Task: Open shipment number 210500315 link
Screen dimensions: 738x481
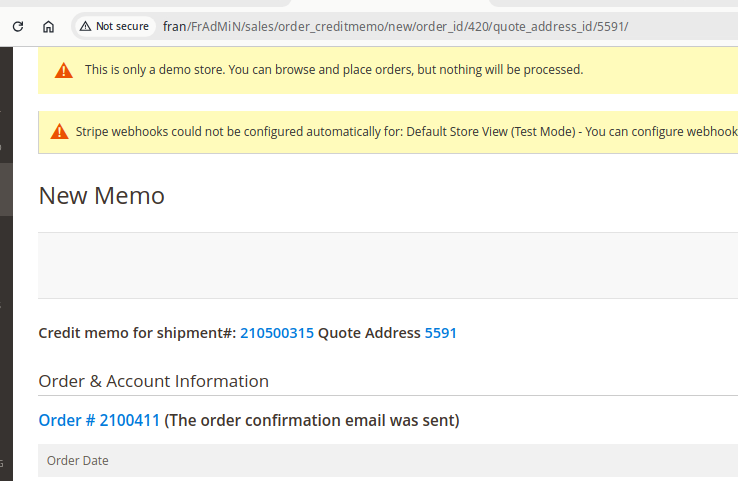Action: pyautogui.click(x=276, y=333)
